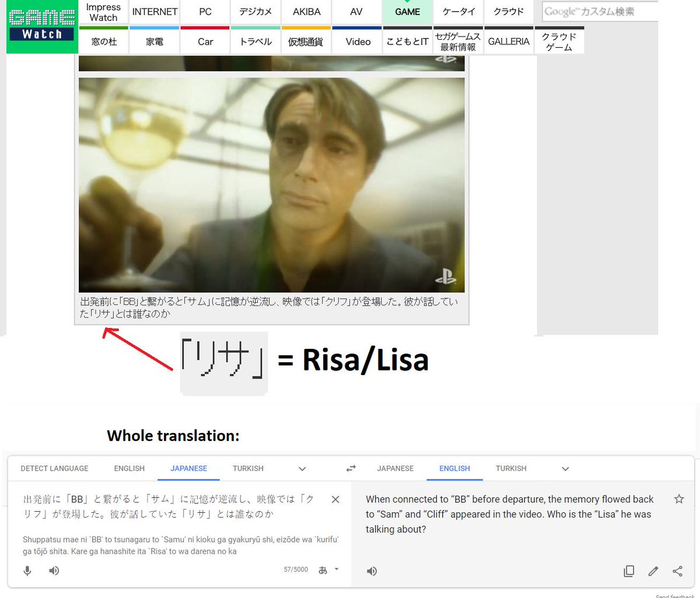The image size is (700, 598).
Task: Go to the INTERNET section
Action: [155, 12]
